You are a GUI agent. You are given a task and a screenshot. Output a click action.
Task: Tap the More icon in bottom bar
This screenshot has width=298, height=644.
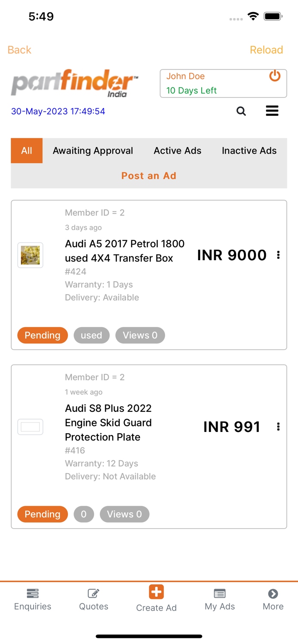[273, 599]
